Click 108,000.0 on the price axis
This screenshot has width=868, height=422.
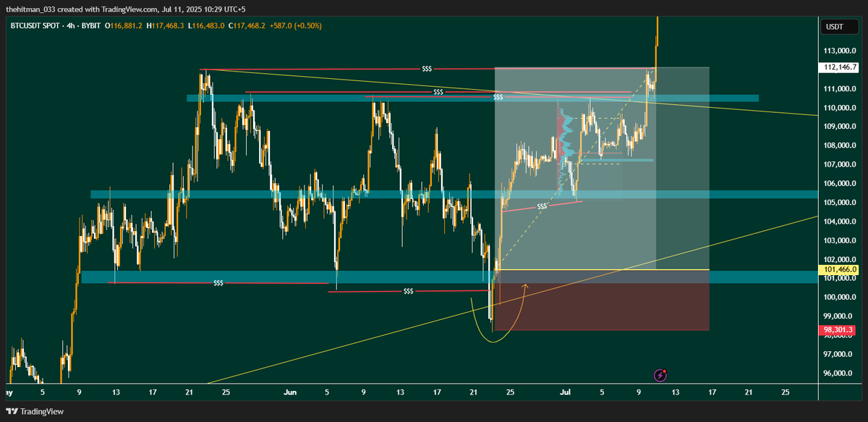coord(838,145)
